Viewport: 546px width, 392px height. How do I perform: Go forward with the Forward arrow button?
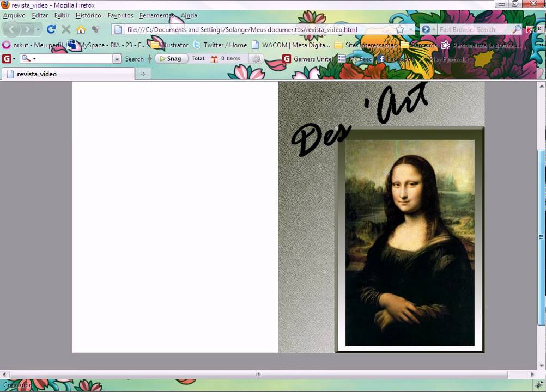[27, 29]
